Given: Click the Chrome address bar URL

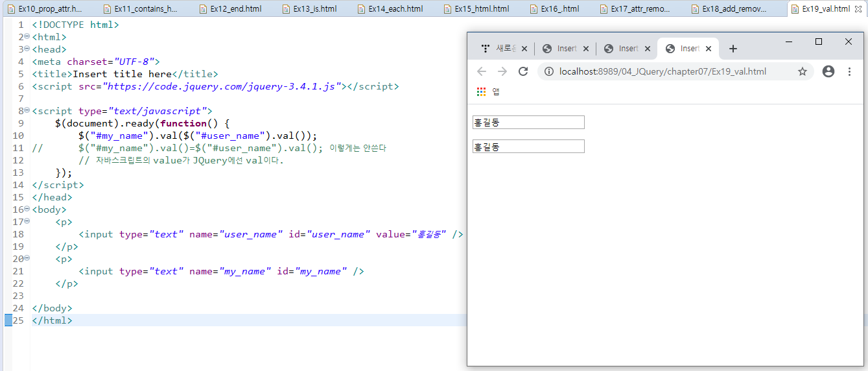Looking at the screenshot, I should tap(663, 71).
